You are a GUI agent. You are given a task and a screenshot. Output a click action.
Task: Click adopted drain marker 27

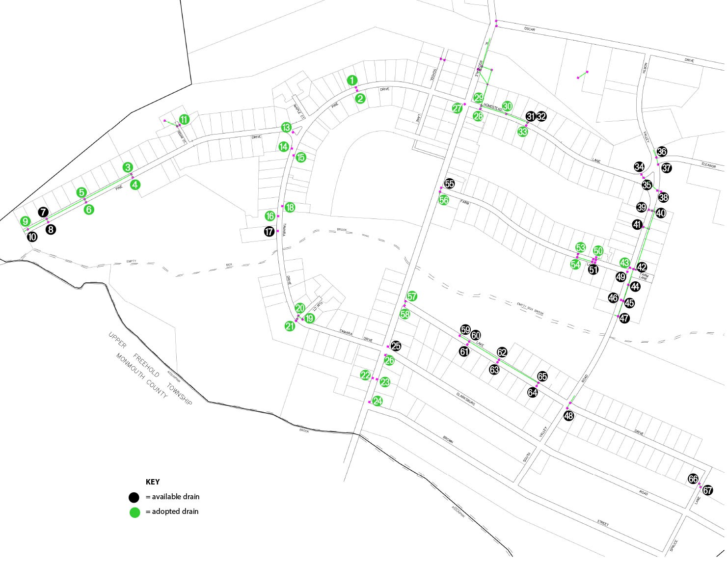[458, 108]
